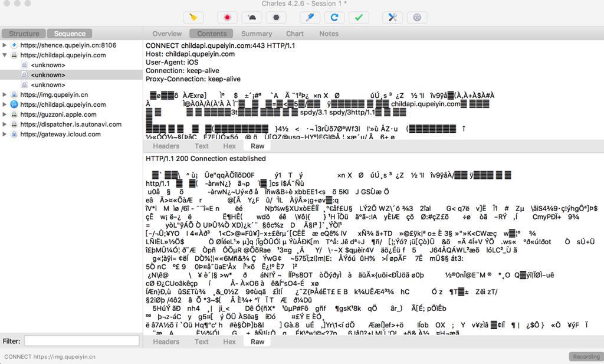Image resolution: width=604 pixels, height=364 pixels.
Task: Switch to the Sequence view
Action: pos(70,34)
